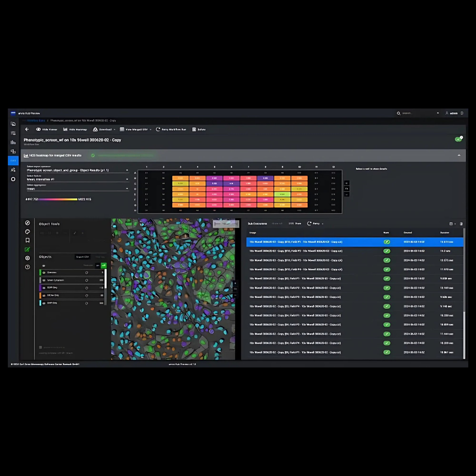The image size is (476, 476).
Task: Click the trash icon to delete the run
Action: 194,129
